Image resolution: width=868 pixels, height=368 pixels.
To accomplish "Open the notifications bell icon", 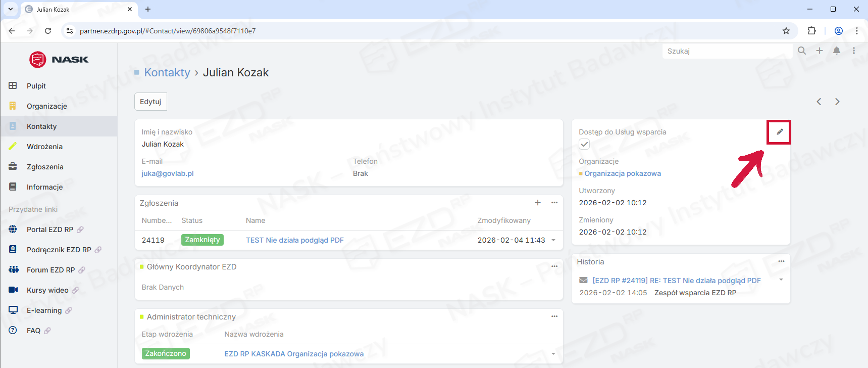I will coord(837,51).
